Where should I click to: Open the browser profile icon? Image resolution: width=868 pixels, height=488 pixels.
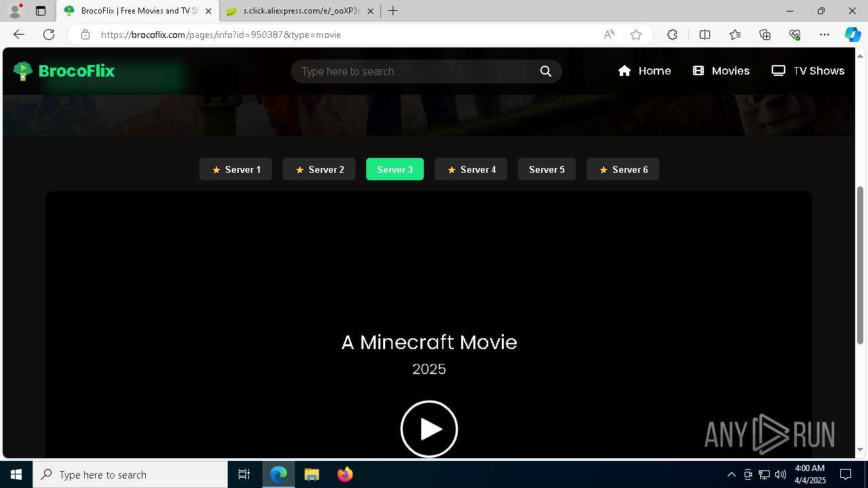14,11
